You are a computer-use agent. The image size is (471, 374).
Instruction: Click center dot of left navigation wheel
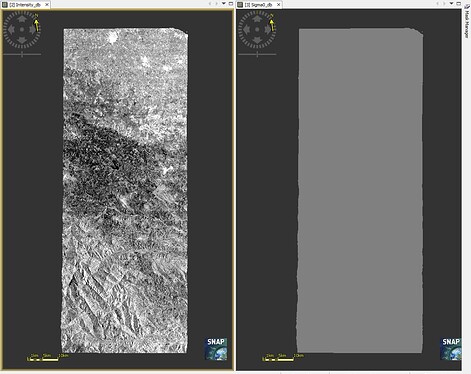coord(22,30)
